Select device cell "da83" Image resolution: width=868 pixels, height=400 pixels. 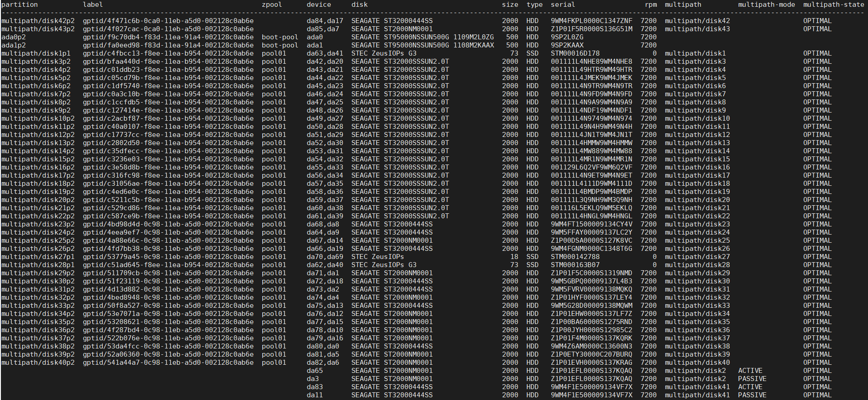(x=315, y=387)
